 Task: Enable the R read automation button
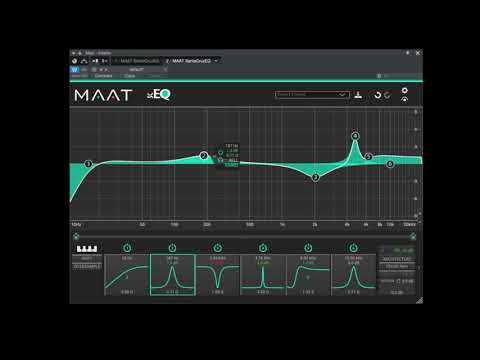tap(84, 70)
